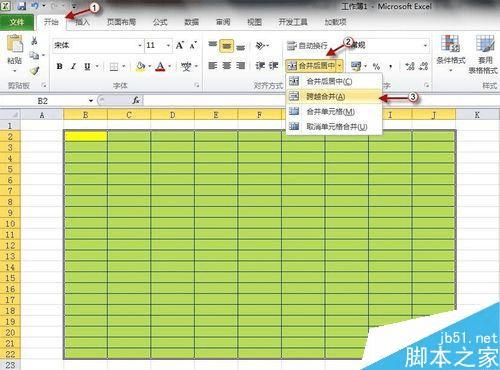Toggle Middle Align for cells

226,46
